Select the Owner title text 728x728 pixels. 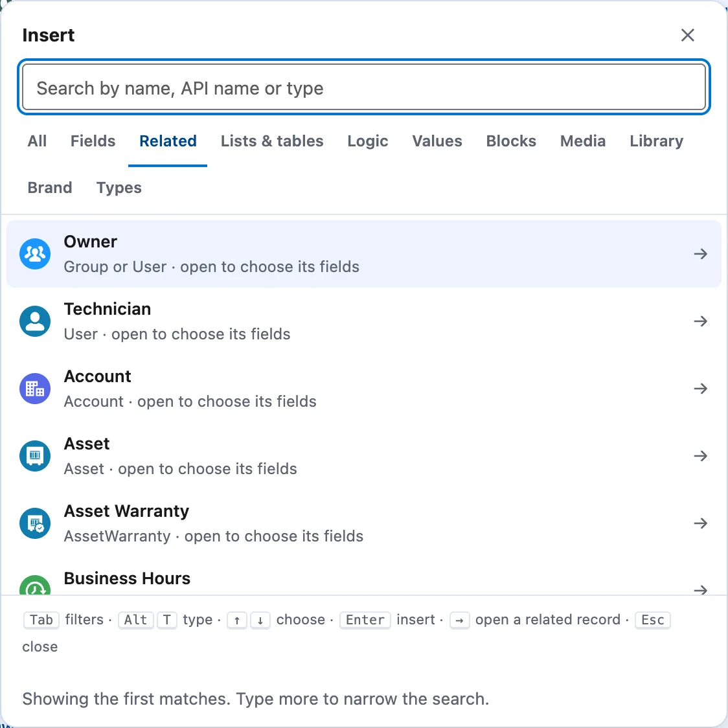91,242
